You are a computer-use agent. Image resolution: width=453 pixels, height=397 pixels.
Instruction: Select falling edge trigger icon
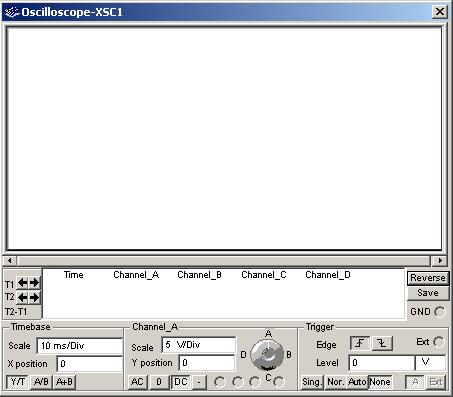tap(382, 343)
